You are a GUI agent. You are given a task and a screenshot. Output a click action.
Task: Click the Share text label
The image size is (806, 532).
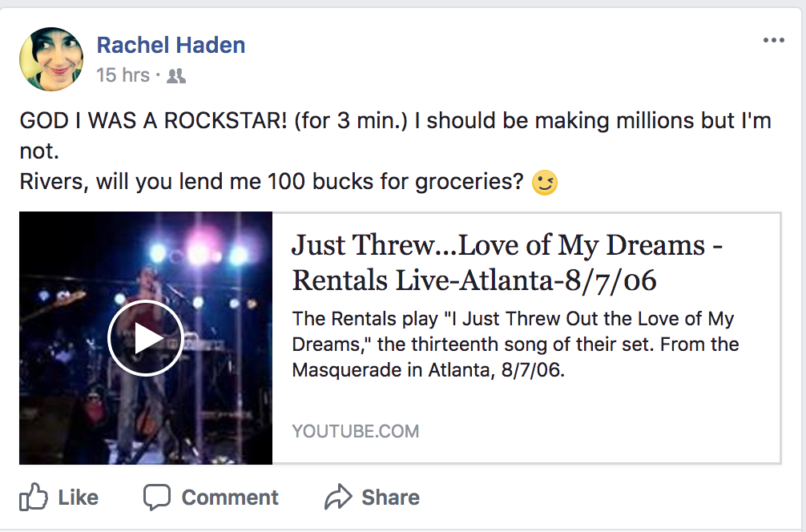tap(390, 498)
